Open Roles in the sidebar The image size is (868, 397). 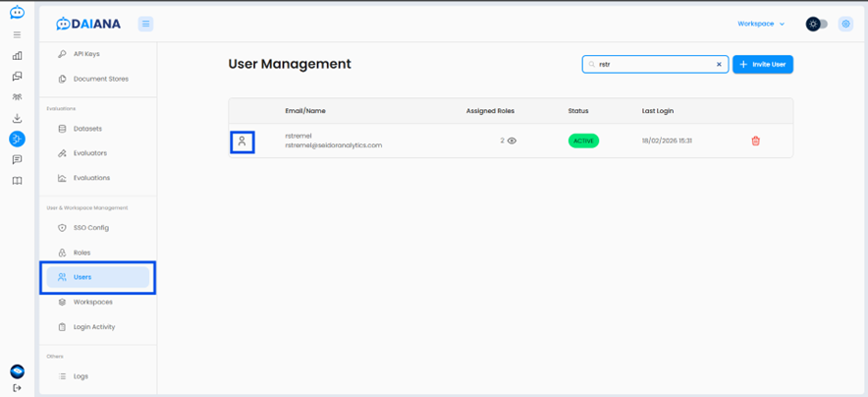point(81,253)
